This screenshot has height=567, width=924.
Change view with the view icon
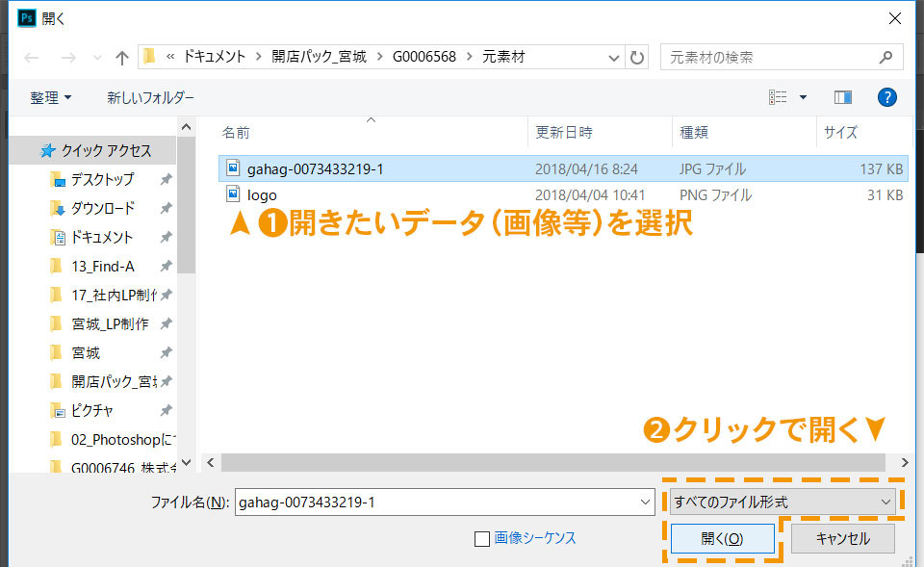point(778,97)
